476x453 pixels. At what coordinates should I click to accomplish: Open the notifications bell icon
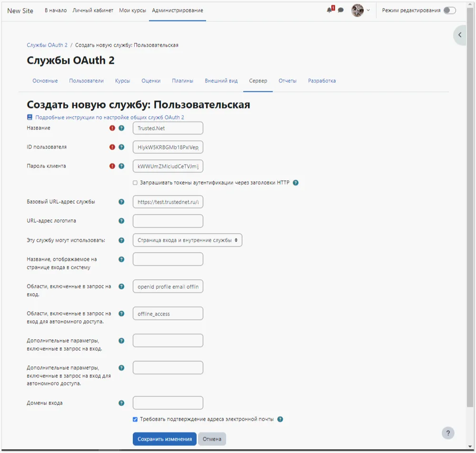[329, 10]
